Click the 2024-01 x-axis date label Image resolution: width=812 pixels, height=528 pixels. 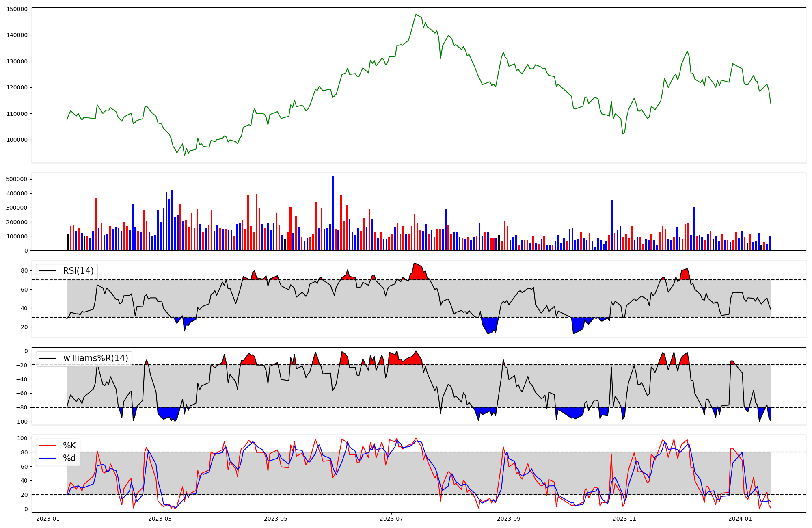[x=741, y=519]
